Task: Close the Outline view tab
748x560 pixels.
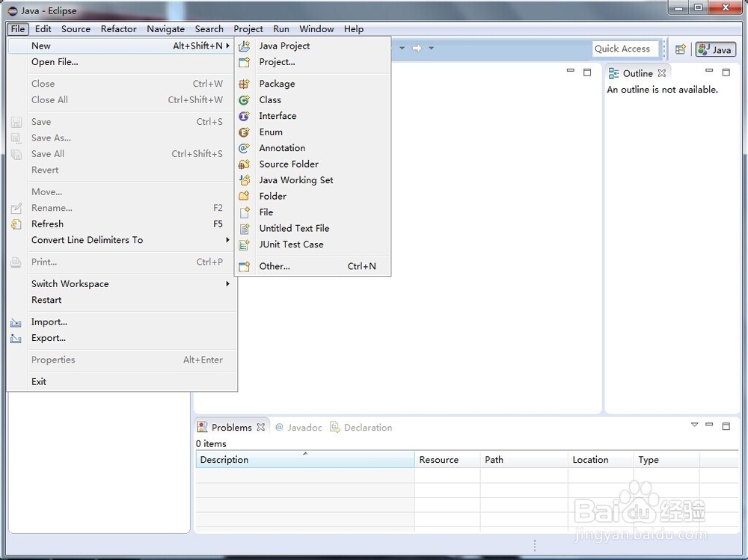Action: coord(662,73)
